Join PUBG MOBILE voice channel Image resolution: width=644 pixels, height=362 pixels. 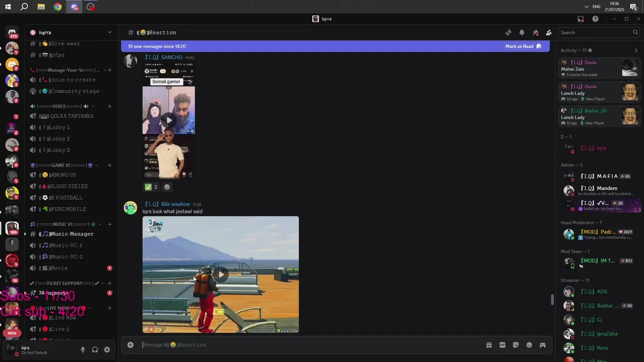tap(71, 209)
